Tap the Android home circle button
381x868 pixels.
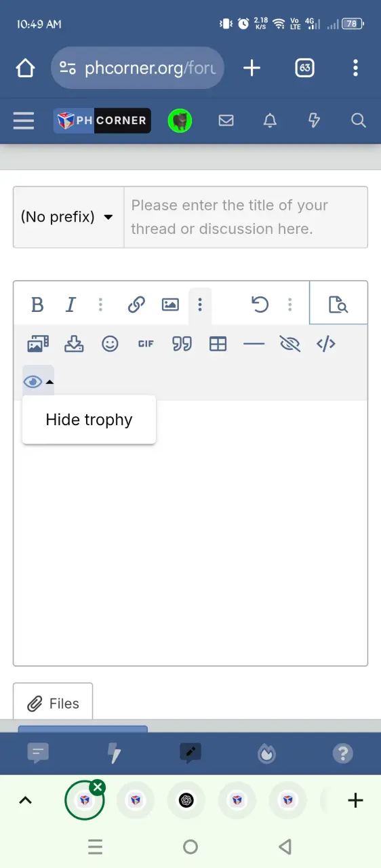click(190, 846)
